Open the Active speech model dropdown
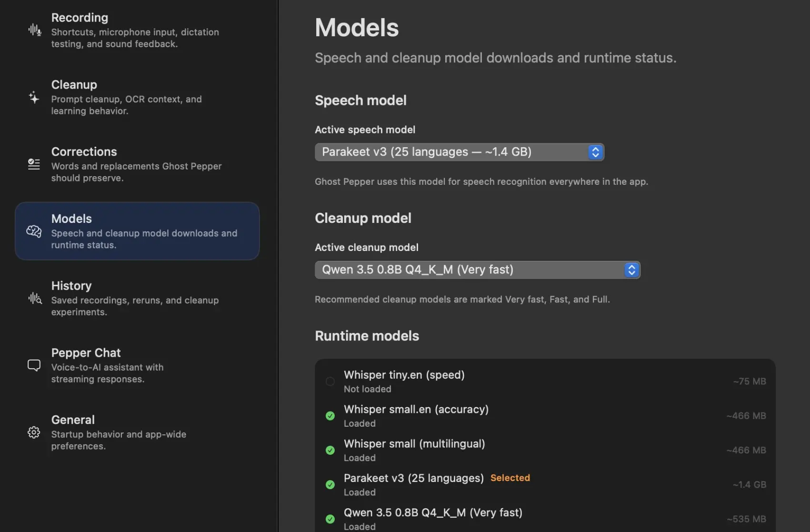The image size is (810, 532). click(x=459, y=152)
